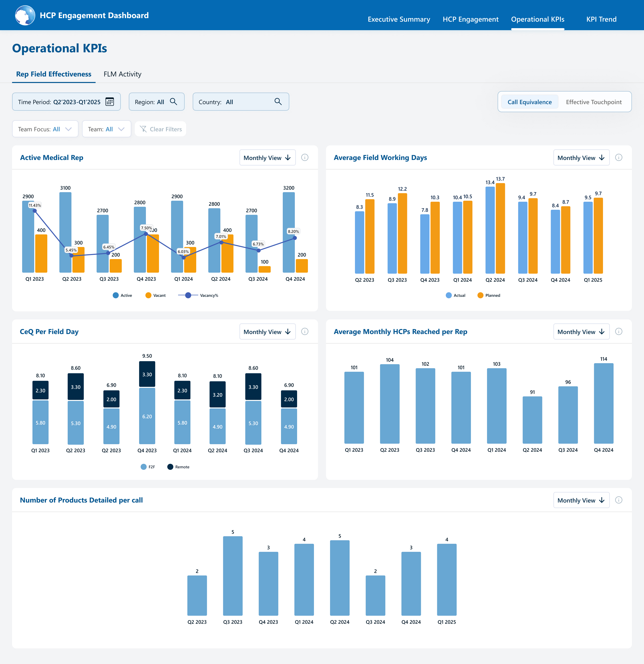Click the Country search magnifier icon

click(x=278, y=102)
